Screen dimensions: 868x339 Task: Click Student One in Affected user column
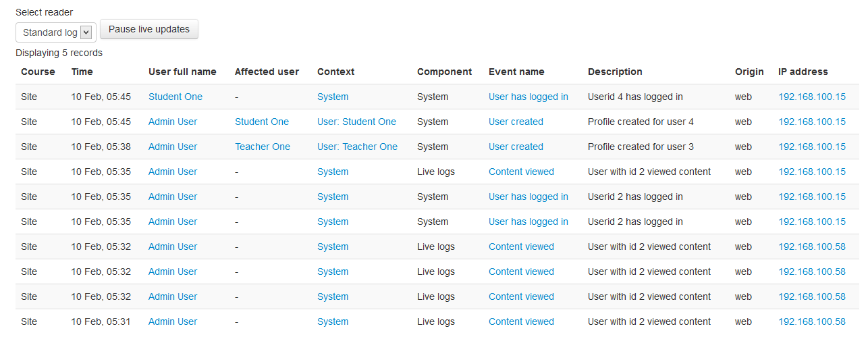point(261,122)
